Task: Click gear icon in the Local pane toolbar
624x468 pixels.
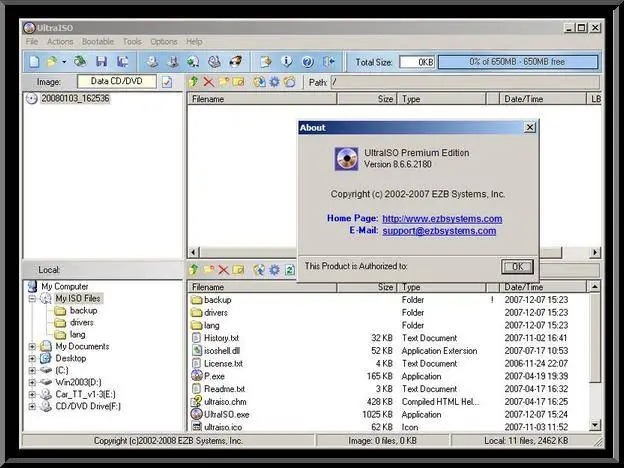Action: [x=275, y=270]
